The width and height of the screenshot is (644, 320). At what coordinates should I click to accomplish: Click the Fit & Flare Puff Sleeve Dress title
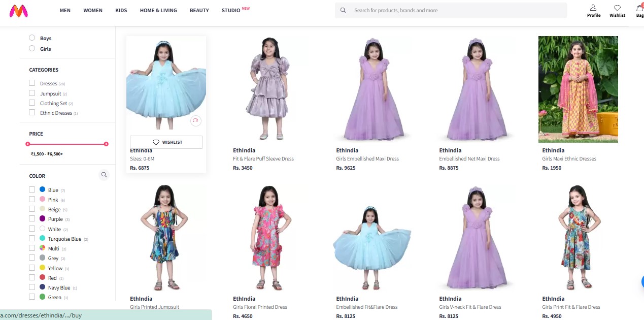pyautogui.click(x=263, y=158)
